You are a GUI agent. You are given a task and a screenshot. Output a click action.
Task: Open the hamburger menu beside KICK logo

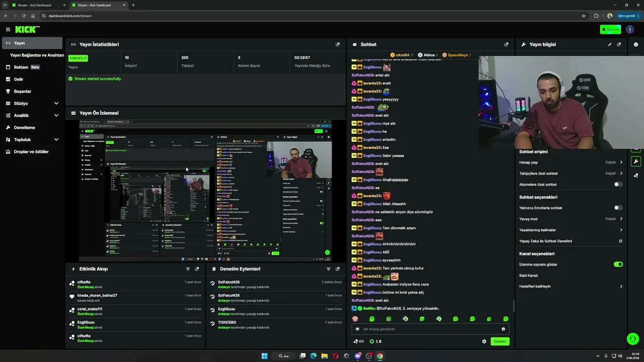click(x=8, y=30)
